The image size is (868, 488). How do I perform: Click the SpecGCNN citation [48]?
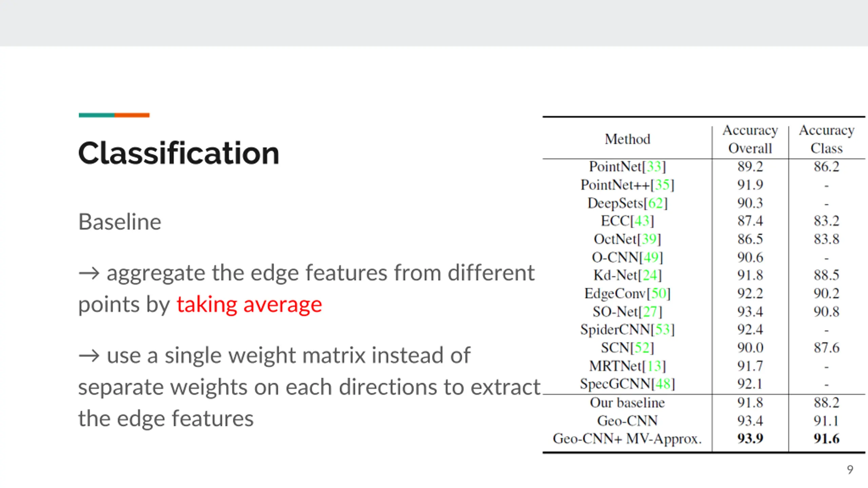(663, 384)
